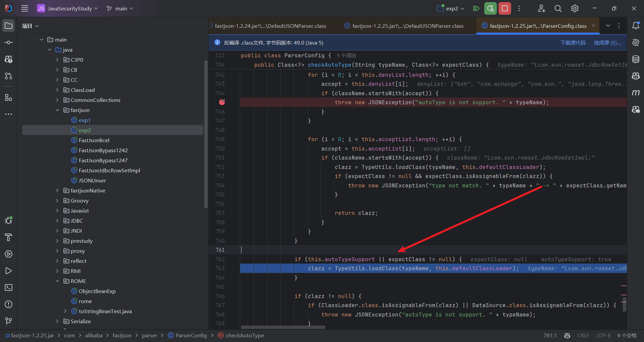Click the 5 个用法 usages hint
This screenshot has width=644, height=342.
[346, 56]
